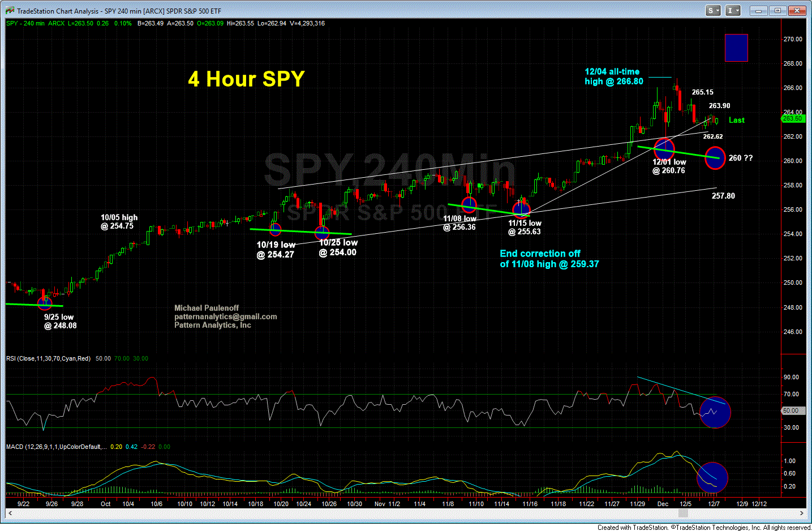This screenshot has width=812, height=531.
Task: Select the blue circle at the 11/08 low
Action: (469, 204)
